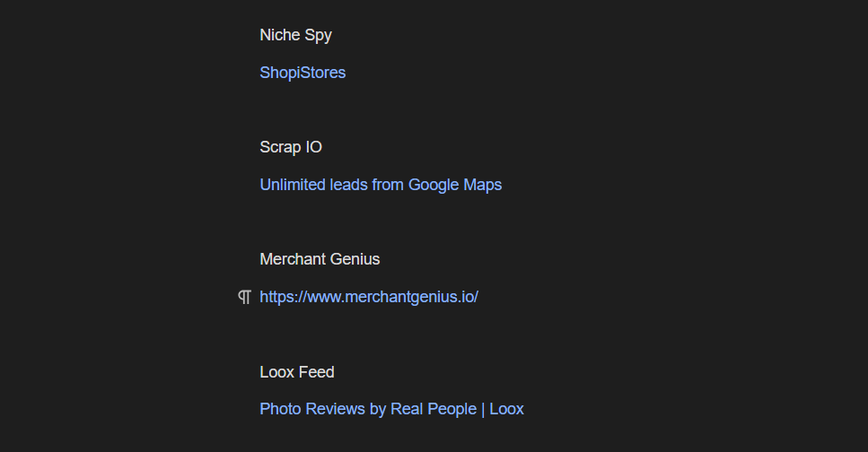Click the word People in the Loox link
Image resolution: width=868 pixels, height=452 pixels.
click(x=452, y=409)
